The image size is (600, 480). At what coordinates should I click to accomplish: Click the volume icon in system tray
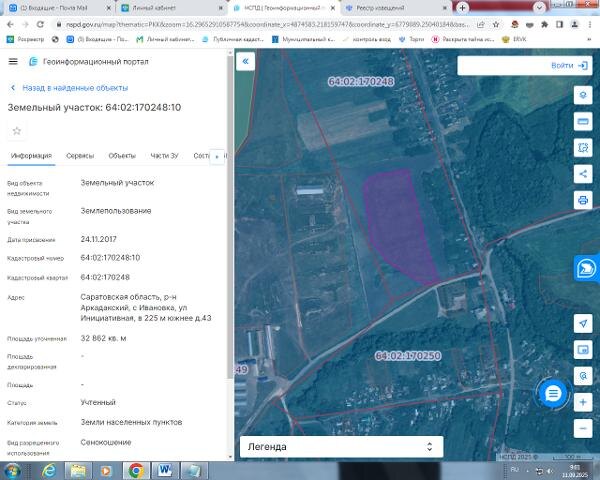coord(550,471)
